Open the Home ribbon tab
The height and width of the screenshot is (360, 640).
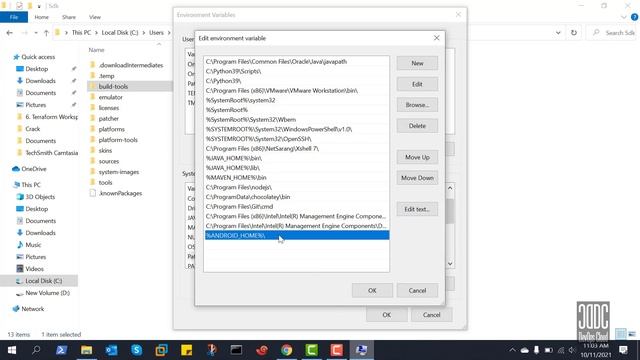42,17
